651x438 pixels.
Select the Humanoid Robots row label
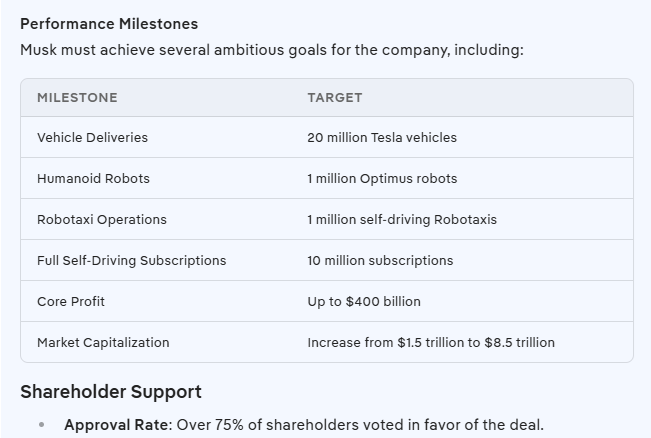[x=93, y=178]
